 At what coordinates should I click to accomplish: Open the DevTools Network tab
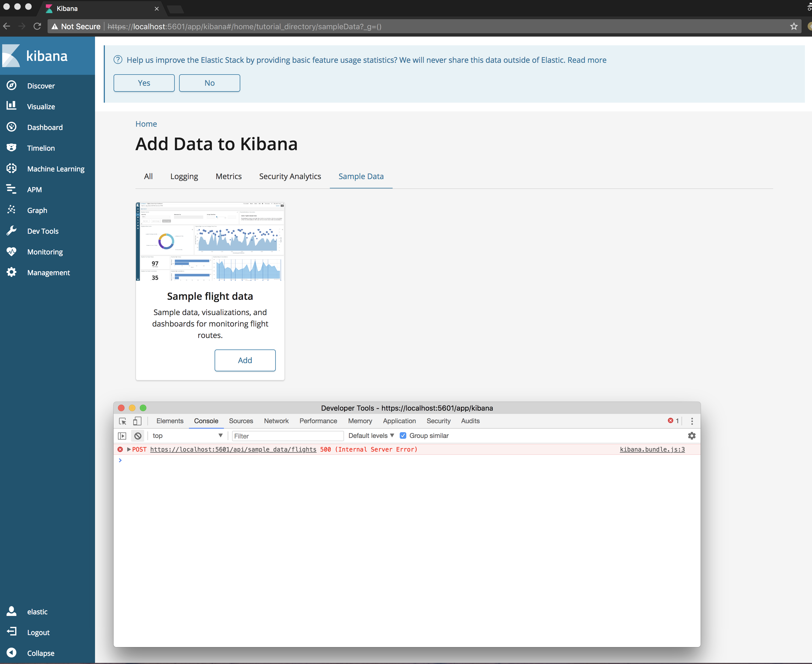point(276,421)
